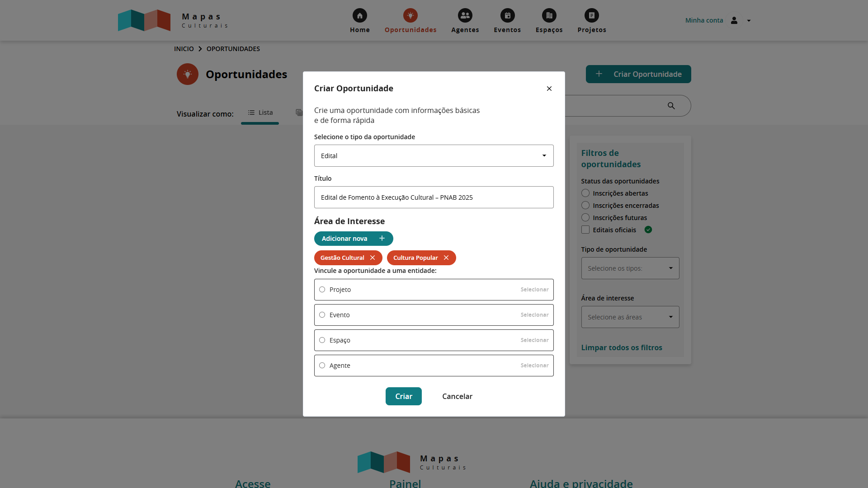Image resolution: width=868 pixels, height=488 pixels.
Task: Expand the Edital opportunity type dropdown
Action: pyautogui.click(x=434, y=156)
